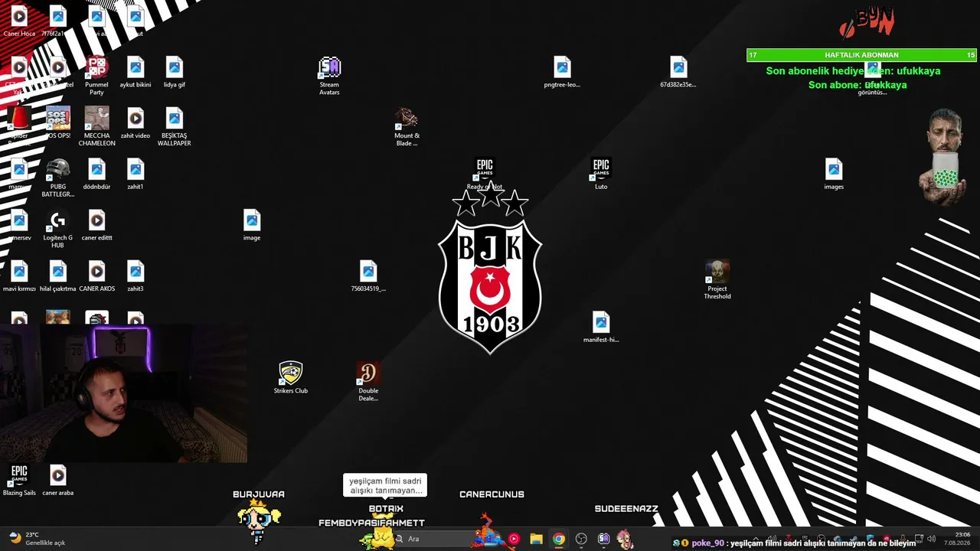
Task: Launch the Luto Epic Games shortcut
Action: [601, 174]
